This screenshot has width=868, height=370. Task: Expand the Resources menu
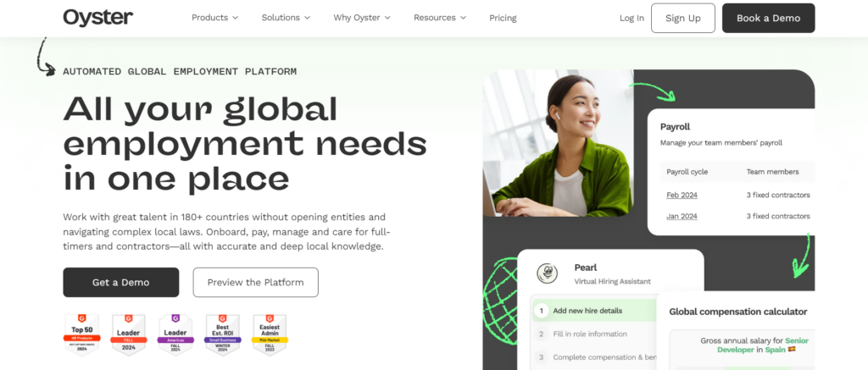pyautogui.click(x=440, y=18)
